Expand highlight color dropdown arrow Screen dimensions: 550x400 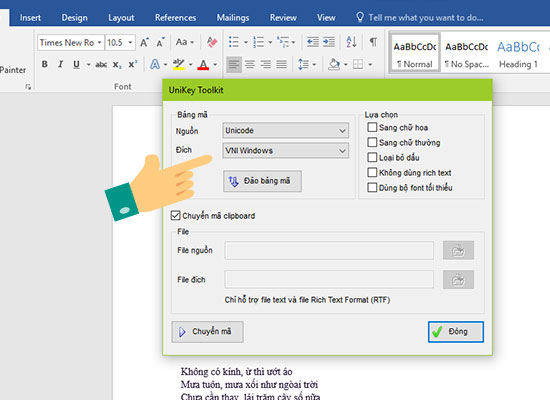click(x=190, y=65)
